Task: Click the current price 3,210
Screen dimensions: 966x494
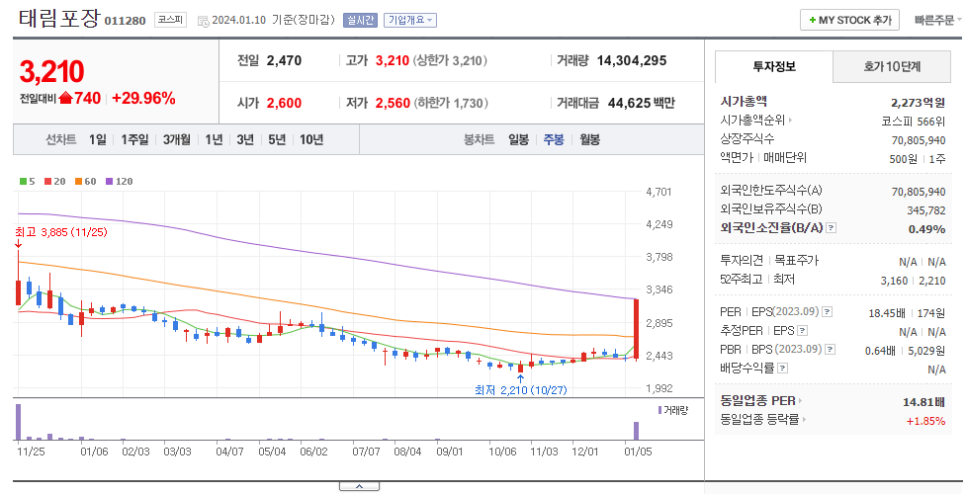Action: pos(52,72)
